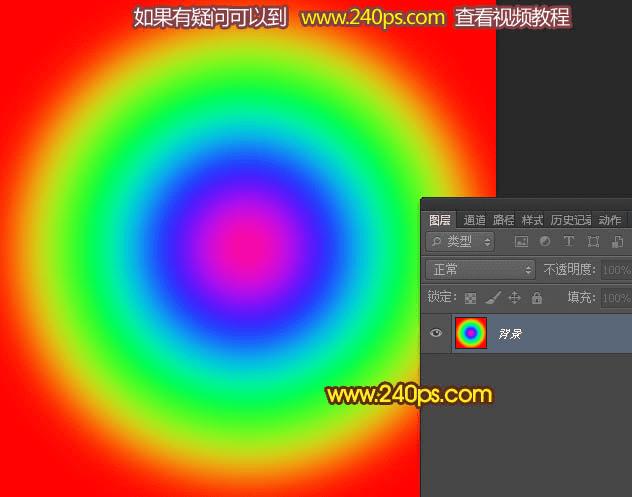This screenshot has height=497, width=632.
Task: Switch to the 路径 tab
Action: pos(503,220)
